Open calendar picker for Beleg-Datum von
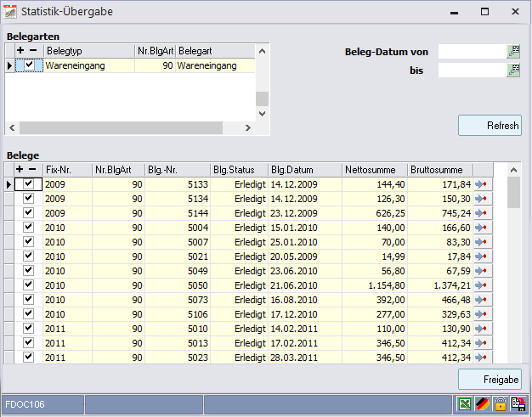This screenshot has width=532, height=417. [513, 52]
